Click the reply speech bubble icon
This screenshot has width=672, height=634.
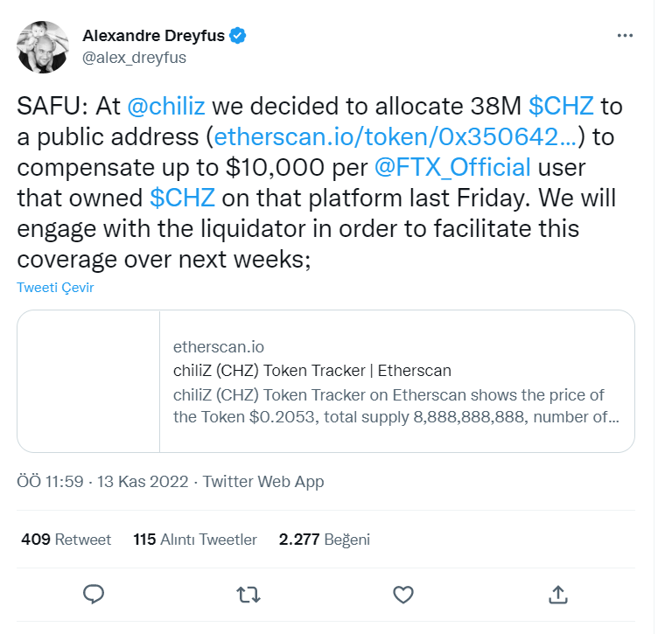94,594
